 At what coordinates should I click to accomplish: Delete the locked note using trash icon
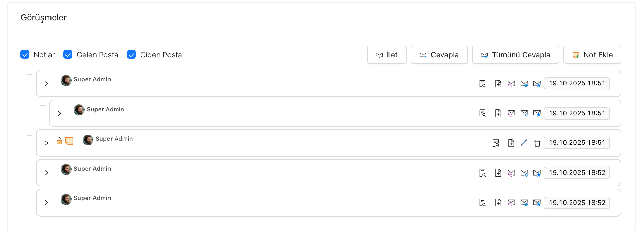[x=537, y=143]
